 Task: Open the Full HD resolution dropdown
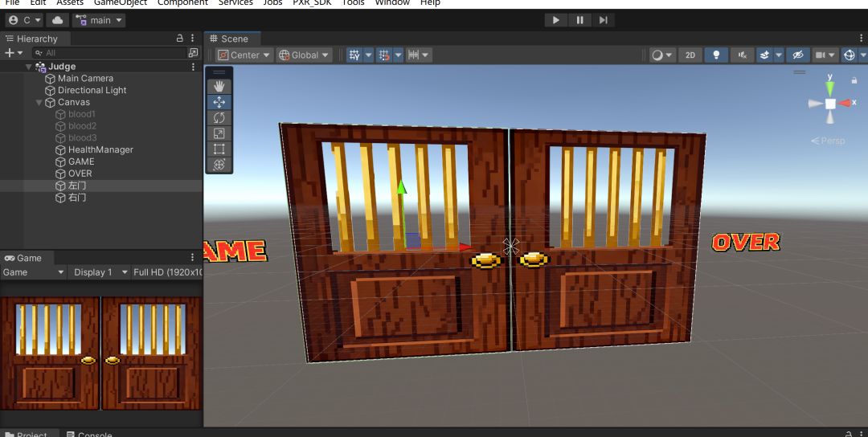167,272
